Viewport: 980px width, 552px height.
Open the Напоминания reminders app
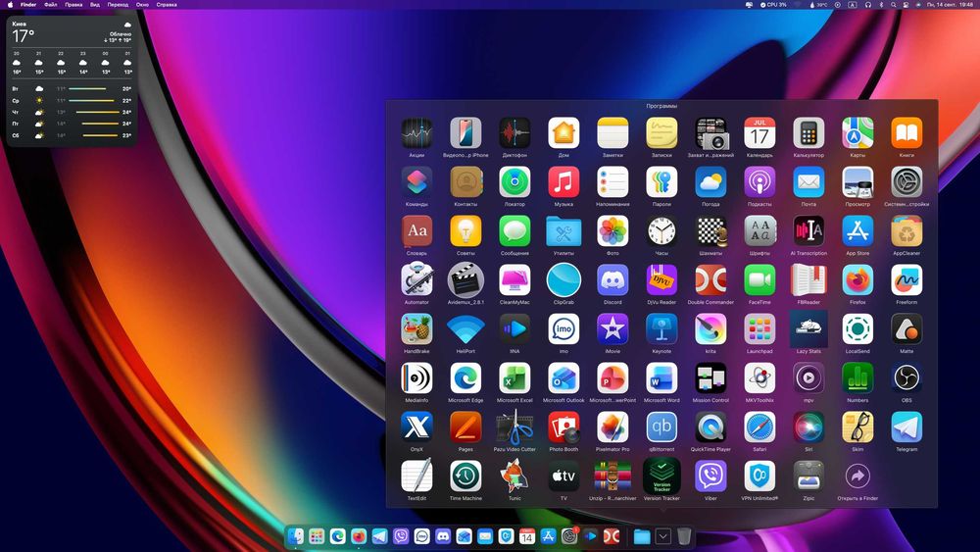pyautogui.click(x=612, y=182)
